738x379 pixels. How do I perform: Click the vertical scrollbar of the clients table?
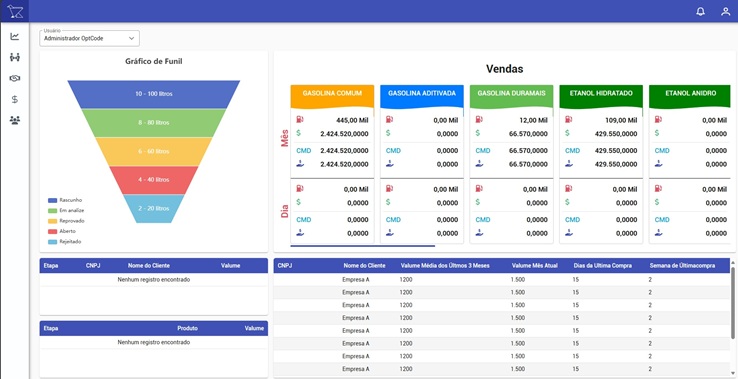point(732,302)
